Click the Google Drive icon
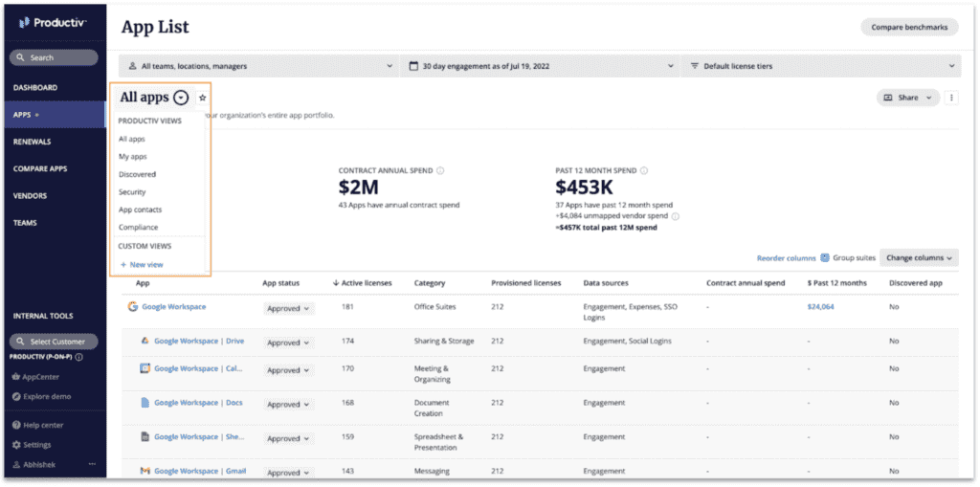 [x=145, y=342]
